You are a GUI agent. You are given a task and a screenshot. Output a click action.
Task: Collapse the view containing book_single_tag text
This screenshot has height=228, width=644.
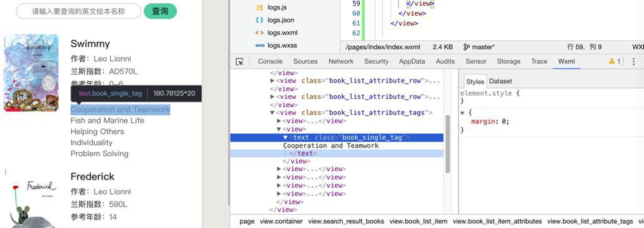tap(279, 129)
